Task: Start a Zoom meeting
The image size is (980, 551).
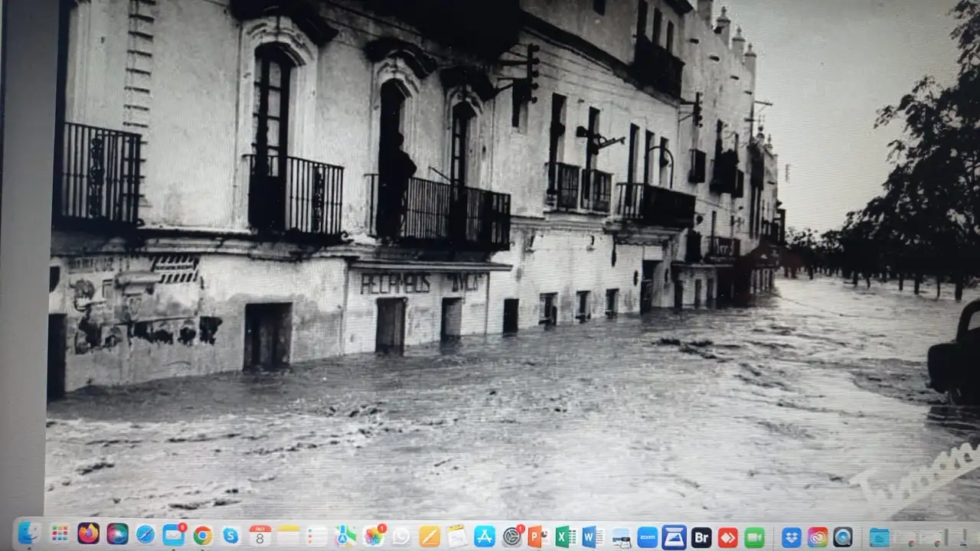Action: pyautogui.click(x=646, y=536)
